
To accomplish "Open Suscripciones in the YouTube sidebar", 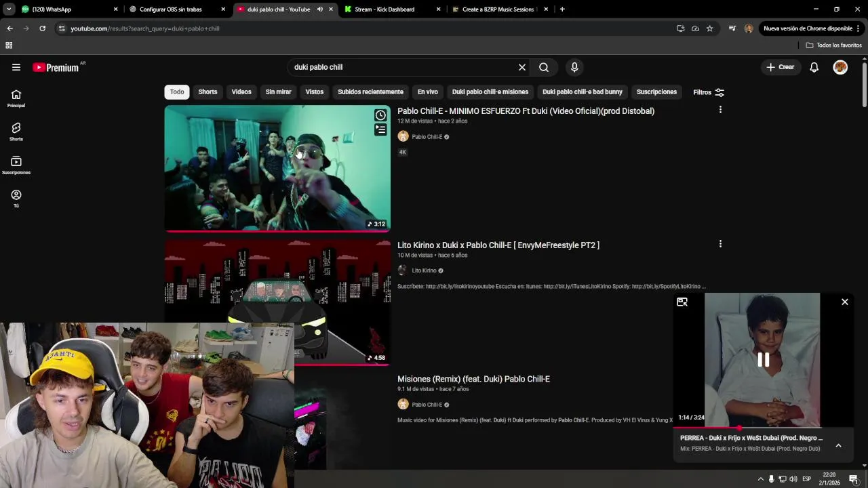I will coord(16,165).
